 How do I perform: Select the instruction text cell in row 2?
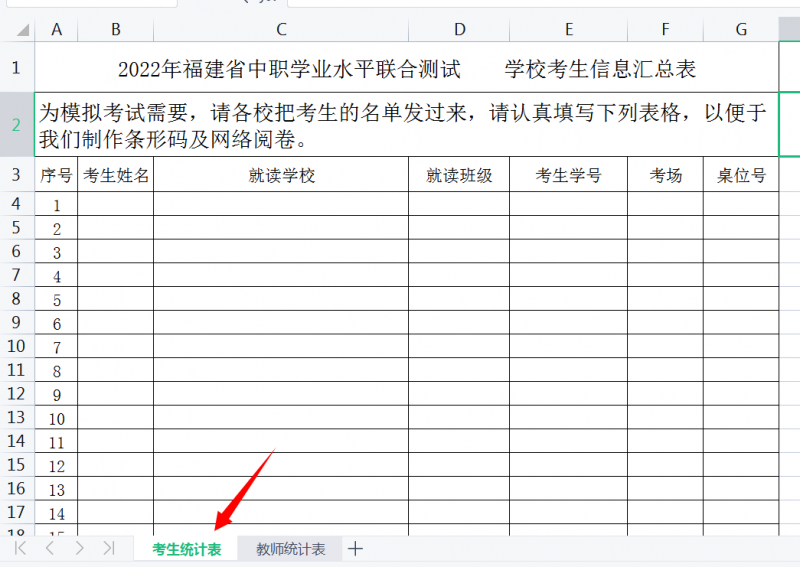406,124
